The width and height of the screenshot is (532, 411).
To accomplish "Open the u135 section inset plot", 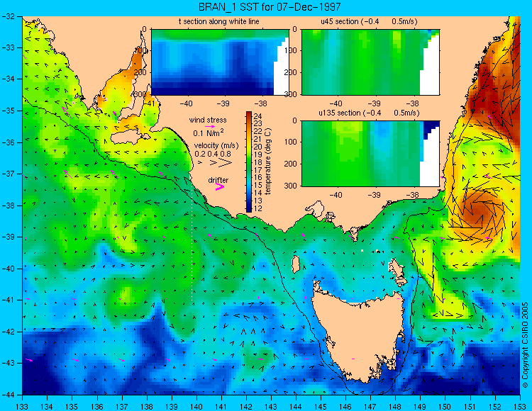I will click(x=370, y=154).
